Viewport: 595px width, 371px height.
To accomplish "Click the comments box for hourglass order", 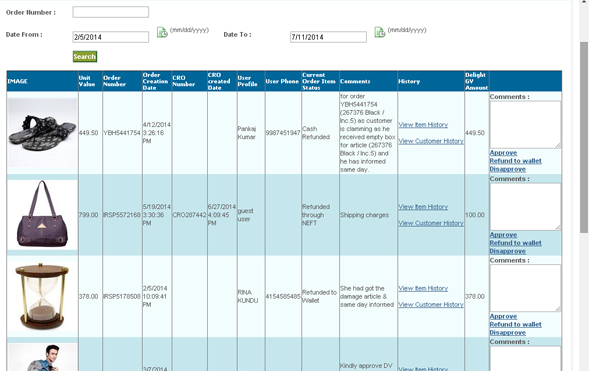I will coord(525,288).
